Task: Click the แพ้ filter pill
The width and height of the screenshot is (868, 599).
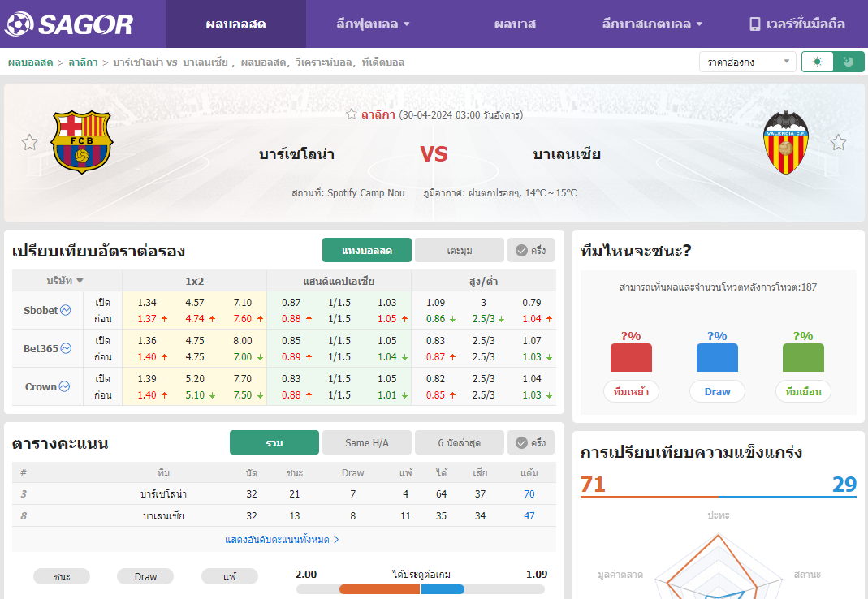Action: (229, 576)
